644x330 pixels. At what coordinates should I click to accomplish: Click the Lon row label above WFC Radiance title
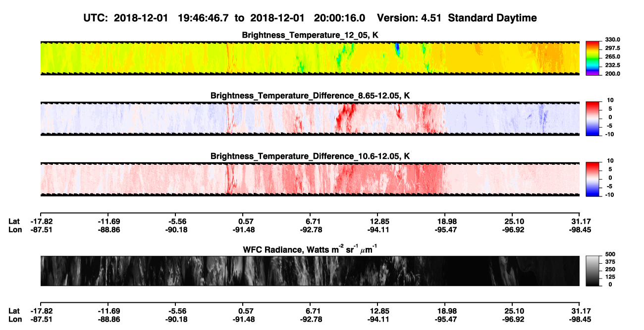point(15,230)
